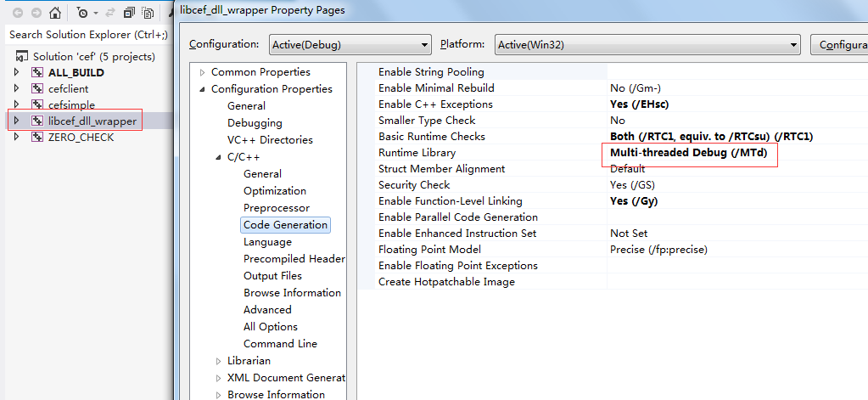Image resolution: width=868 pixels, height=400 pixels.
Task: Select Solution 'cef' (5 projects) node
Action: (94, 57)
